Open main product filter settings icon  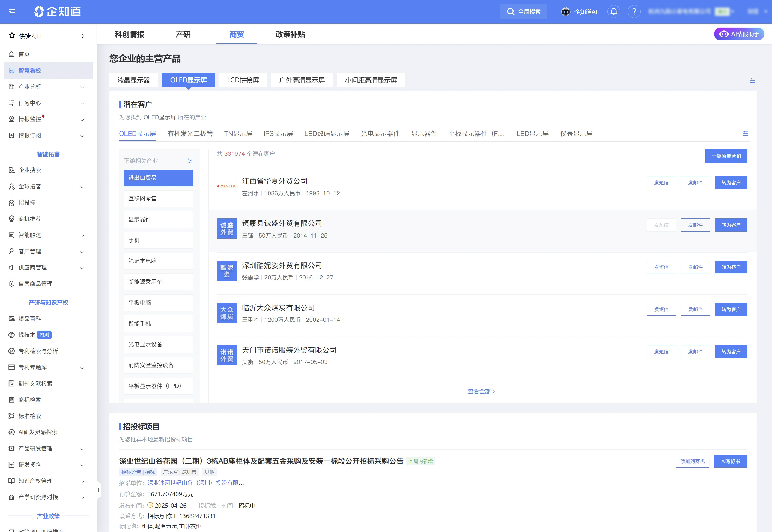coord(752,81)
